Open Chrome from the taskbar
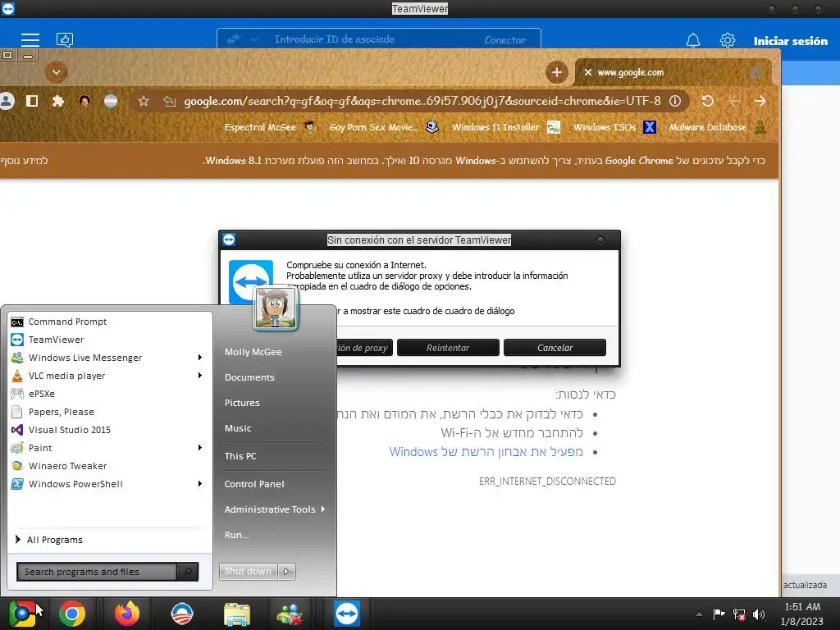 (x=72, y=614)
